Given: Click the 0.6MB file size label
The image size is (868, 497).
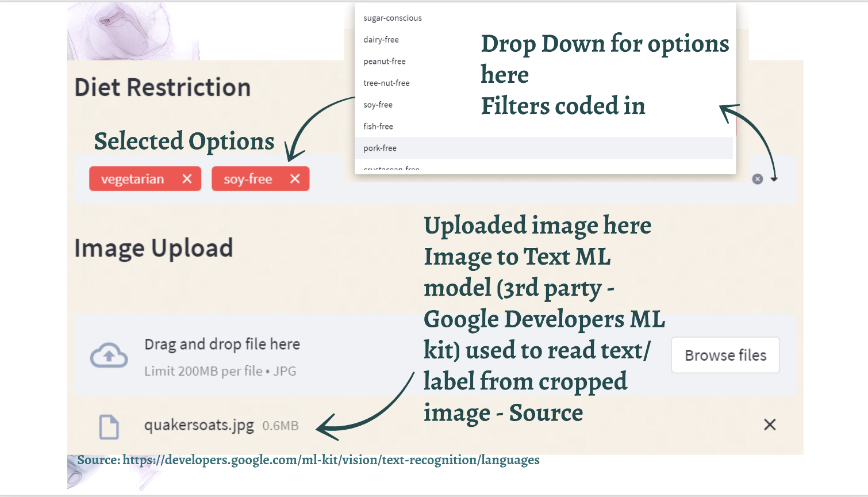Looking at the screenshot, I should point(281,426).
